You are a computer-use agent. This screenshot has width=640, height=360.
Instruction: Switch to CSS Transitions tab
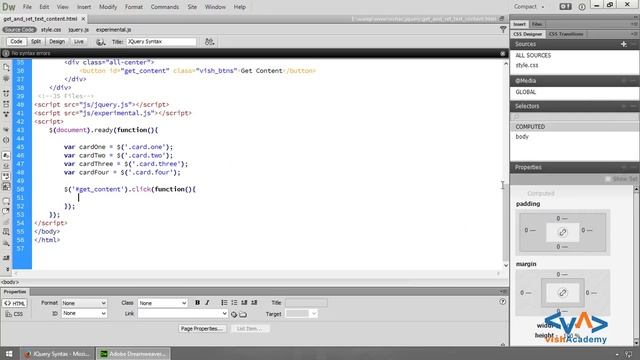pos(566,34)
